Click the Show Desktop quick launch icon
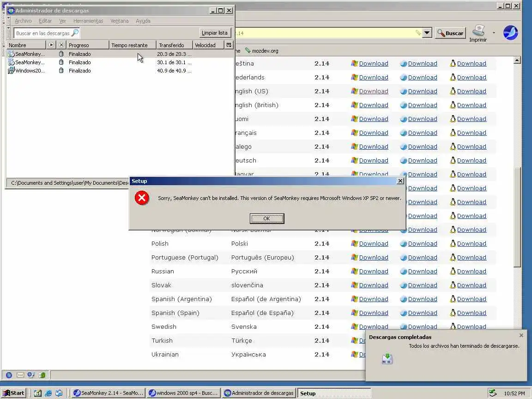The height and width of the screenshot is (399, 532). (x=38, y=393)
